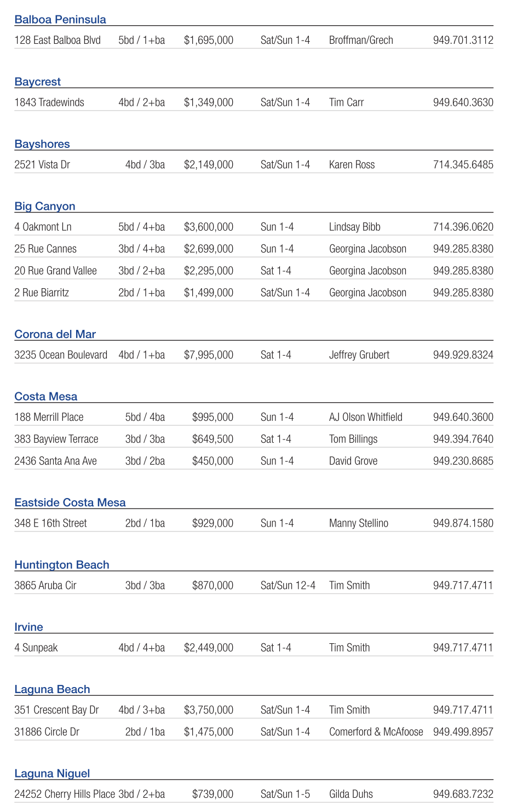Click the $7,995,000 price
This screenshot has width=506, height=812.
pyautogui.click(x=209, y=355)
